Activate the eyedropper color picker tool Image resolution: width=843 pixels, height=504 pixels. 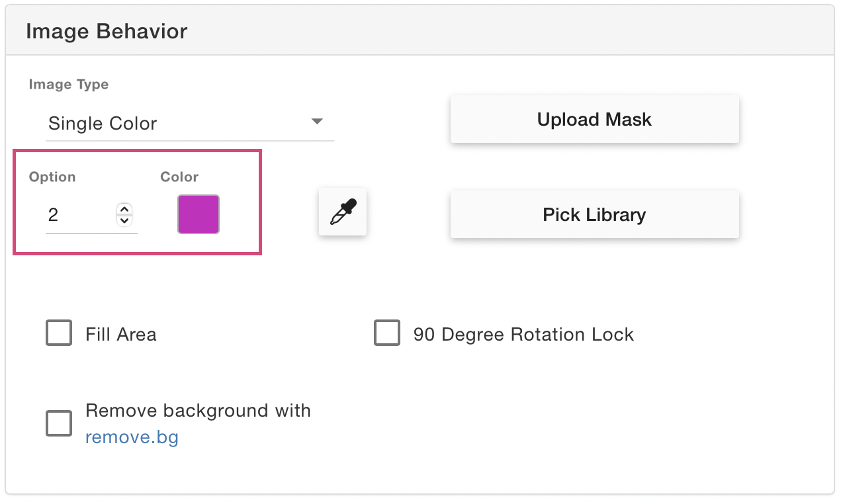(x=343, y=212)
